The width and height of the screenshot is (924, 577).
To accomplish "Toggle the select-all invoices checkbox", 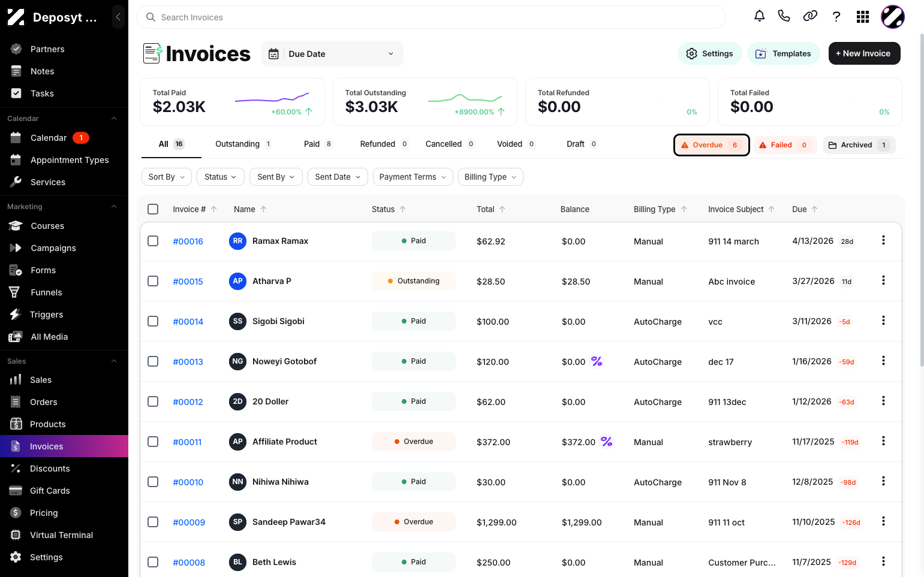I will coord(153,209).
